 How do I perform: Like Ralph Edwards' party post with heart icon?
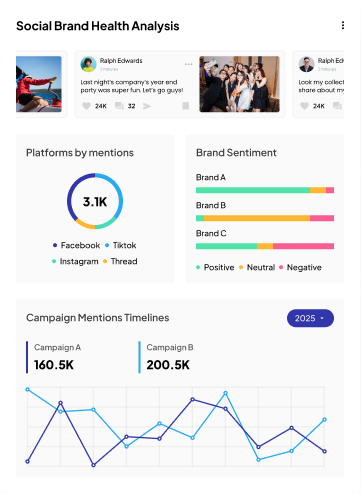coord(87,106)
